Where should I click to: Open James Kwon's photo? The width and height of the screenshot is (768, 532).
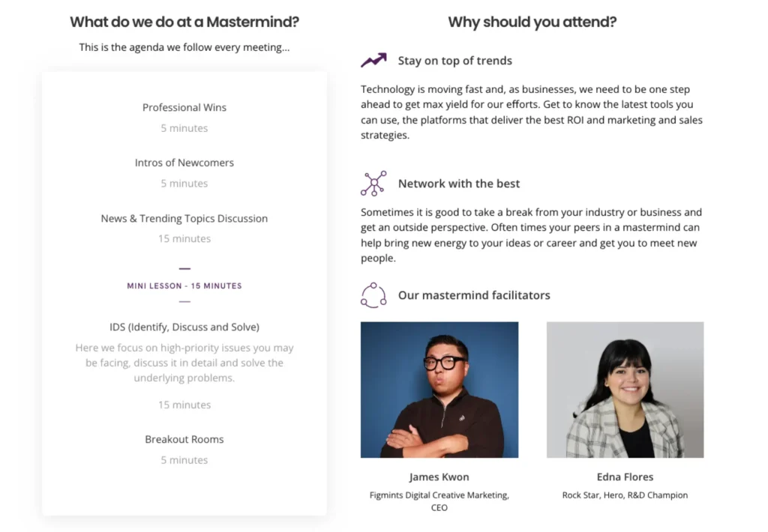pos(439,390)
